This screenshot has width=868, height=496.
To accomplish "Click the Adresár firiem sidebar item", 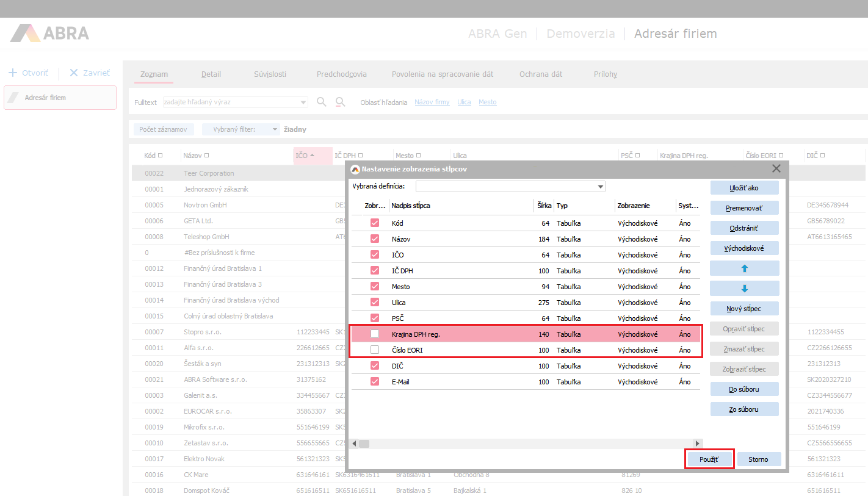I will 60,98.
